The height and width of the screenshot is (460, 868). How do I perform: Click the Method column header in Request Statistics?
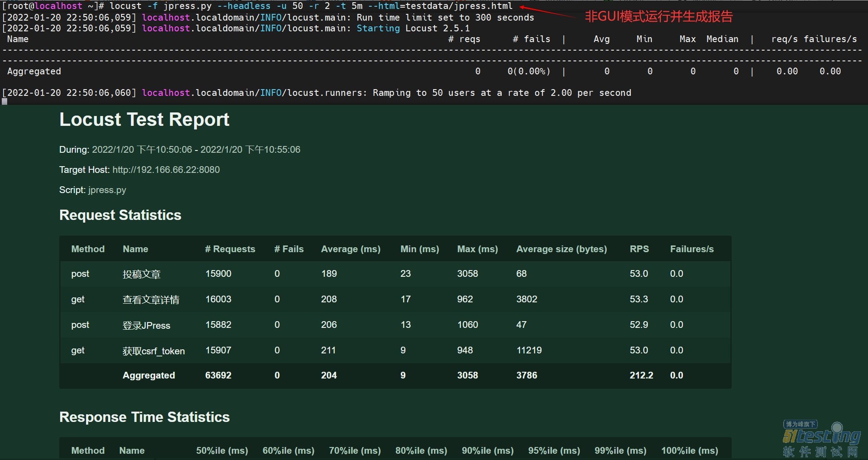click(x=88, y=249)
